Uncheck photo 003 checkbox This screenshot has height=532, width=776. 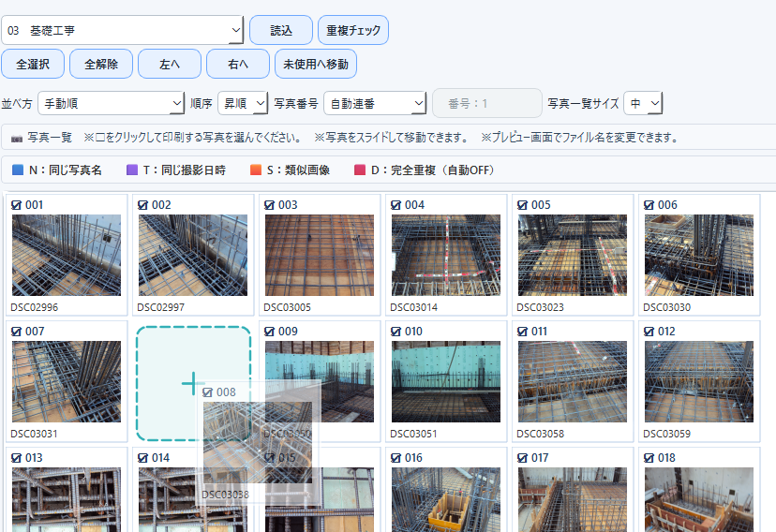269,205
